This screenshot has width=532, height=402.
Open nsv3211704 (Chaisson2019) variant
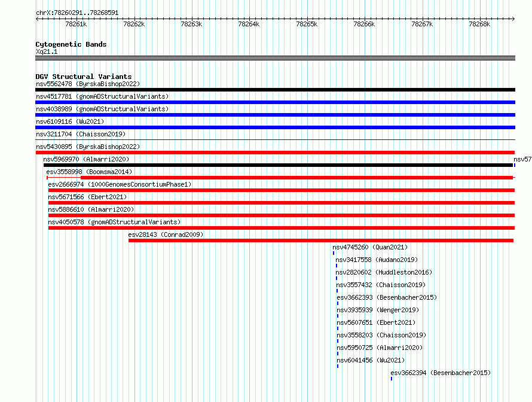pyautogui.click(x=81, y=134)
